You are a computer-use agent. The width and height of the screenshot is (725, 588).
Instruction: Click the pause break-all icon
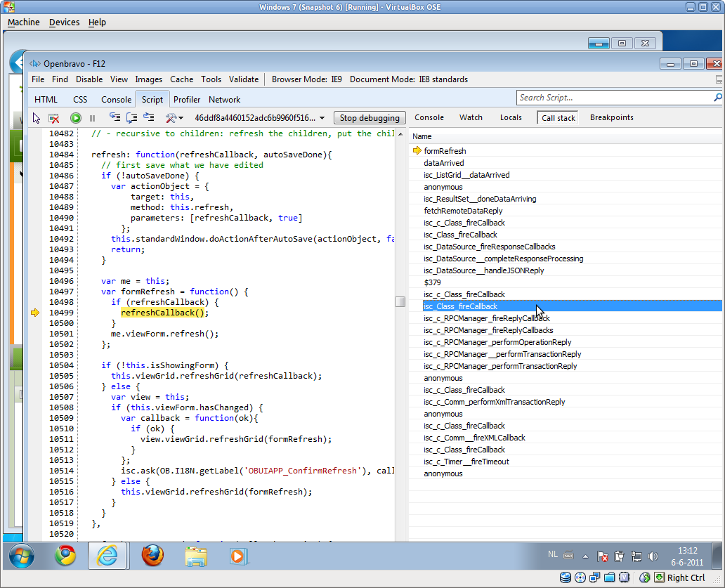coord(92,118)
